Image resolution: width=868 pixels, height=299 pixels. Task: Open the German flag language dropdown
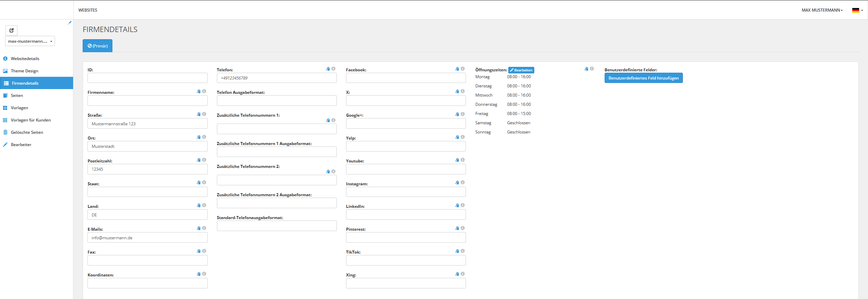click(x=857, y=10)
